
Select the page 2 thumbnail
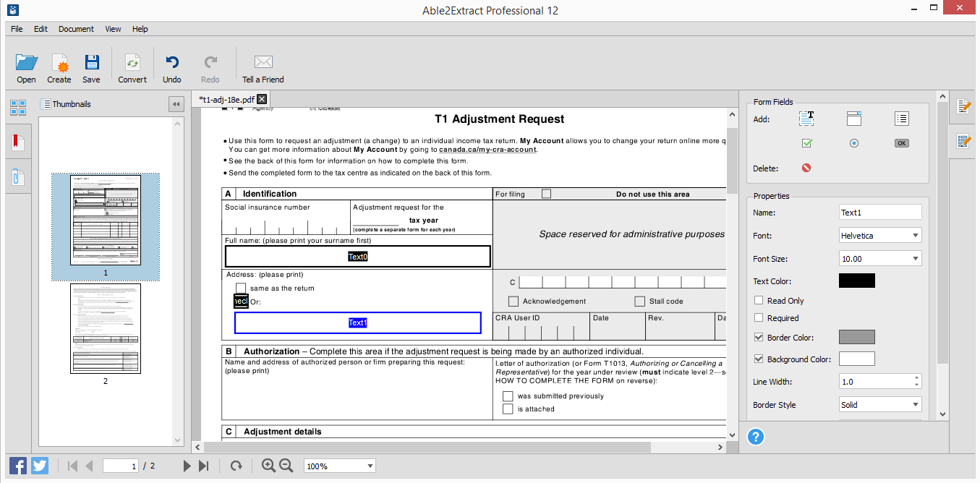coord(106,329)
